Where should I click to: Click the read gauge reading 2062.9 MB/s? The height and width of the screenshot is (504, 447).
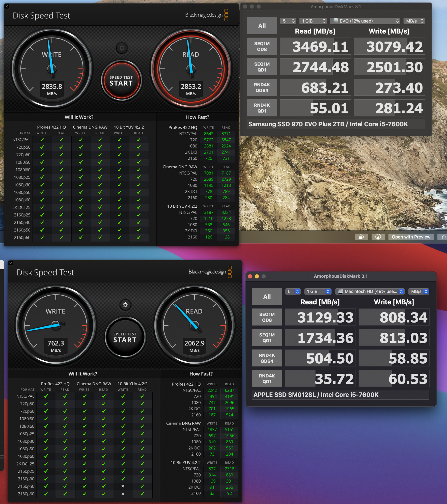[x=194, y=325]
